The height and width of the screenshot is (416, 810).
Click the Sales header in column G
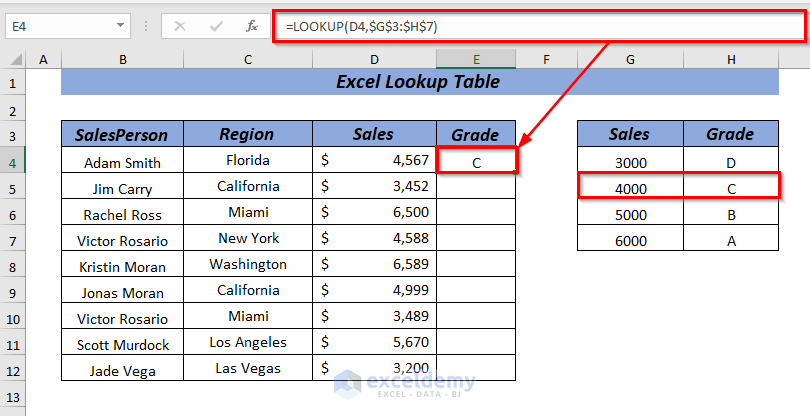click(x=630, y=134)
